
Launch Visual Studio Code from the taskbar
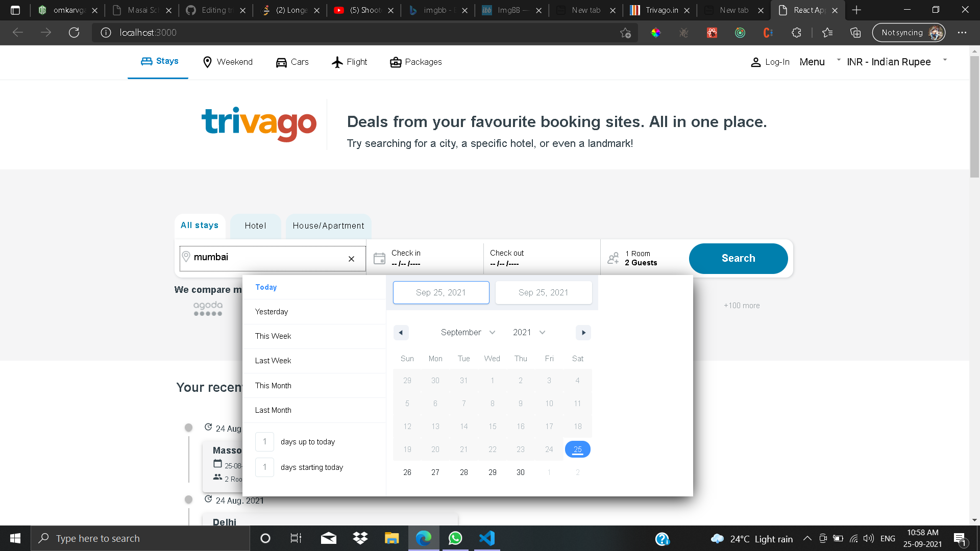[487, 538]
